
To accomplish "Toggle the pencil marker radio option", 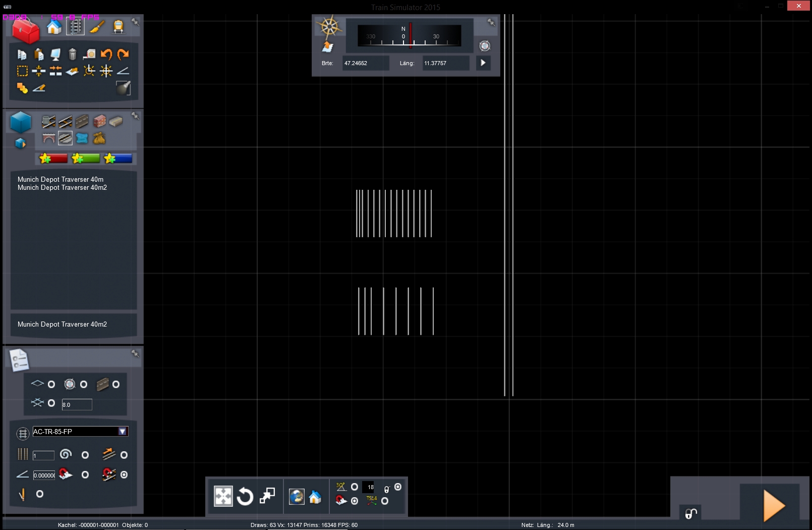I will (x=40, y=494).
